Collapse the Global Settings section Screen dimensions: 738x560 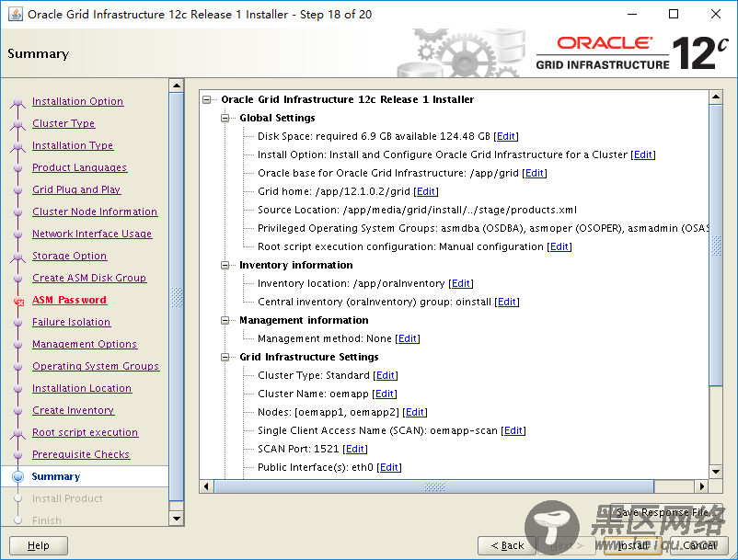click(x=225, y=118)
